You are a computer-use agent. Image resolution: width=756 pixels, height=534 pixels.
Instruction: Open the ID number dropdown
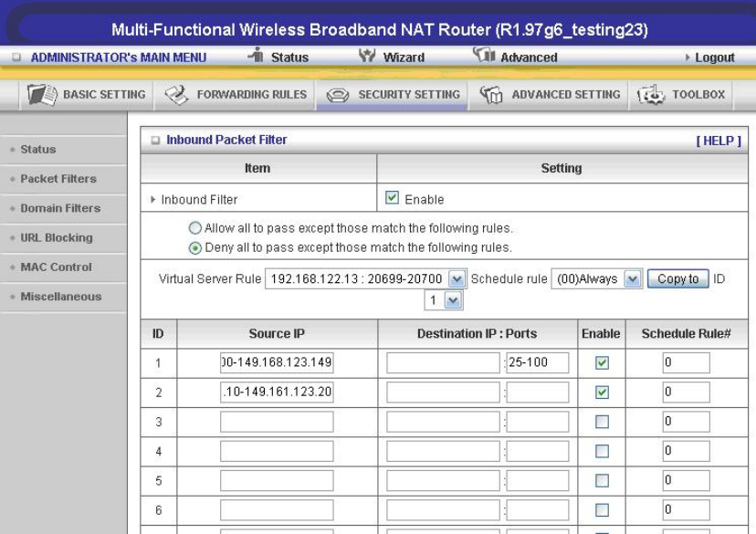[x=444, y=300]
